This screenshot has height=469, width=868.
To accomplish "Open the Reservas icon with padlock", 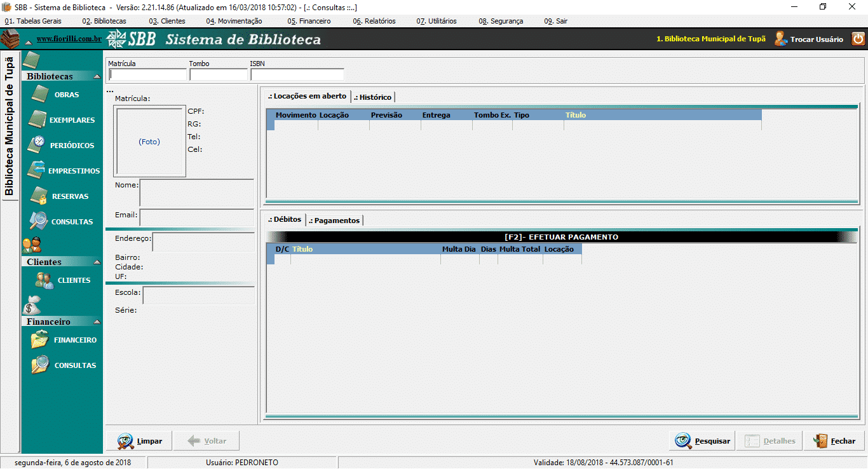I will [x=39, y=196].
